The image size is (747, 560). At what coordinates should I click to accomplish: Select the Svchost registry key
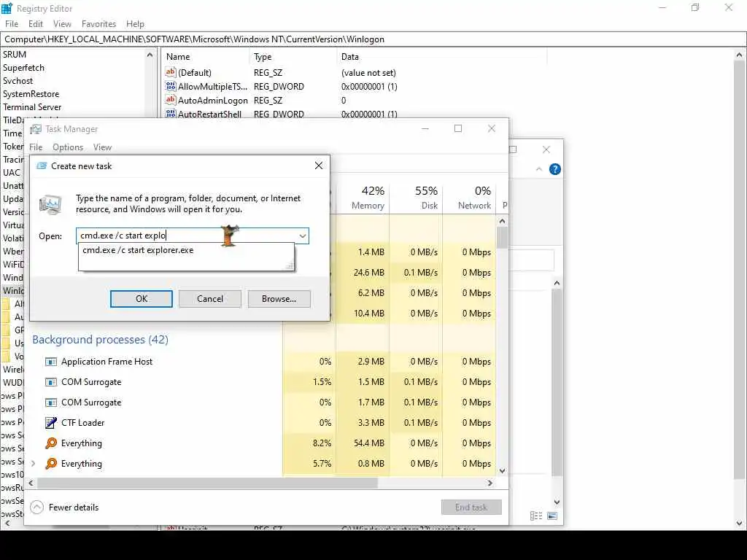pyautogui.click(x=18, y=81)
